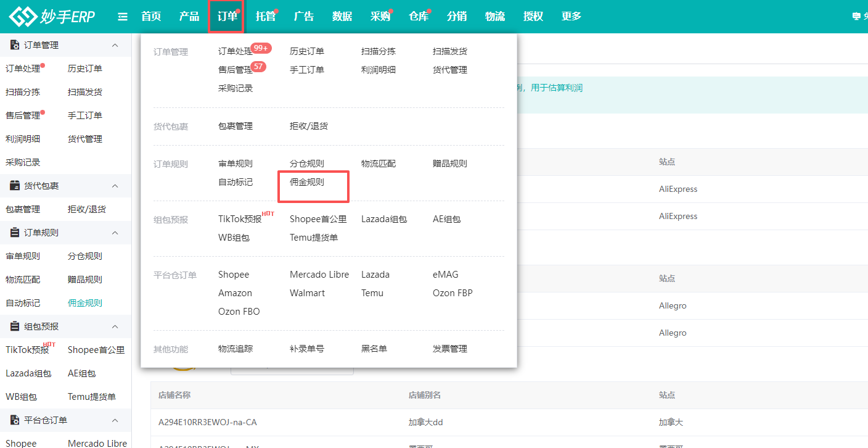The height and width of the screenshot is (448, 868).
Task: Click the 平台仓订单 section icon in sidebar
Action: tap(15, 420)
